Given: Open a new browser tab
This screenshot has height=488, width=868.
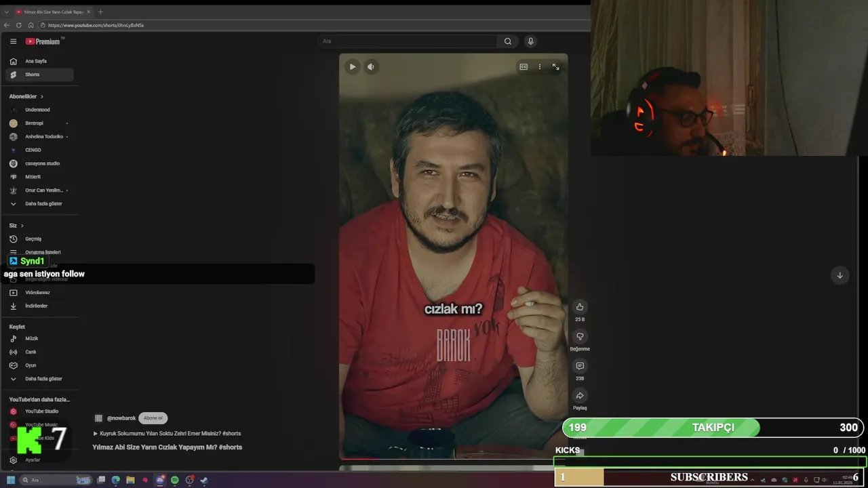Looking at the screenshot, I should point(100,12).
